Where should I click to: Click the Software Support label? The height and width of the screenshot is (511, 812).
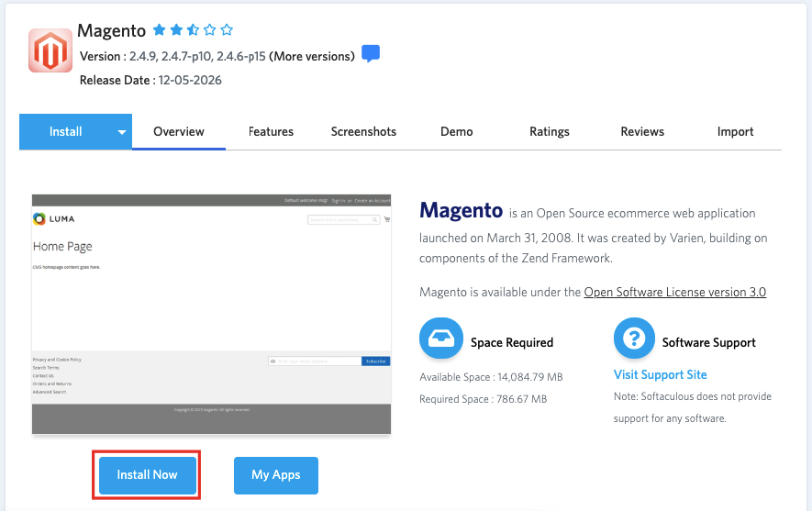pyautogui.click(x=709, y=343)
